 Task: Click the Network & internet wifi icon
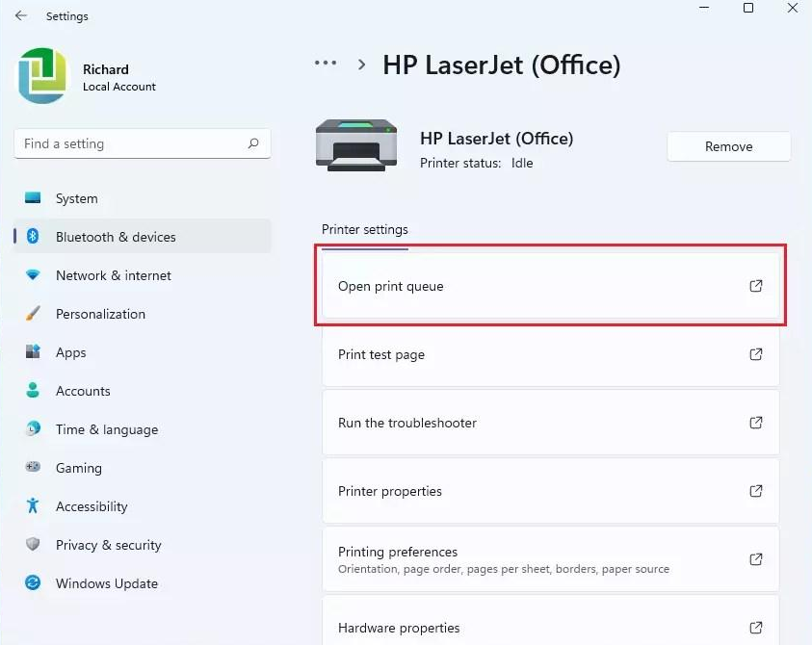(x=33, y=274)
